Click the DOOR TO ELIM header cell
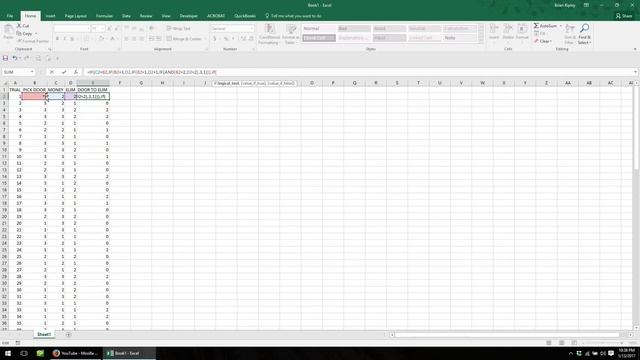 click(93, 89)
